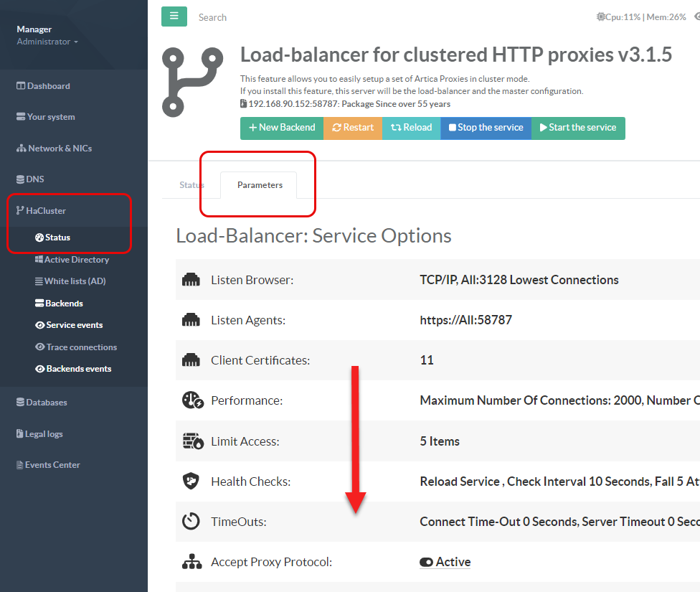Click Stop the service button

pos(486,128)
